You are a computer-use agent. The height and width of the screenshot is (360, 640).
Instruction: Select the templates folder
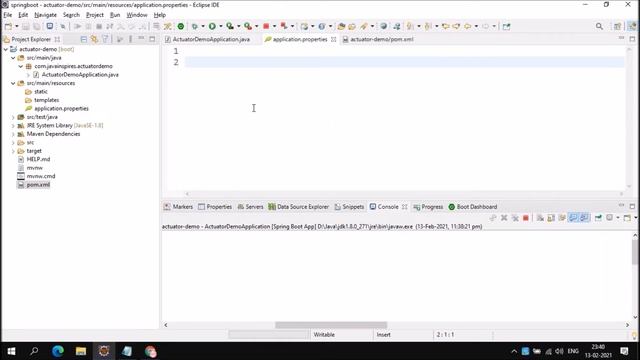click(47, 100)
